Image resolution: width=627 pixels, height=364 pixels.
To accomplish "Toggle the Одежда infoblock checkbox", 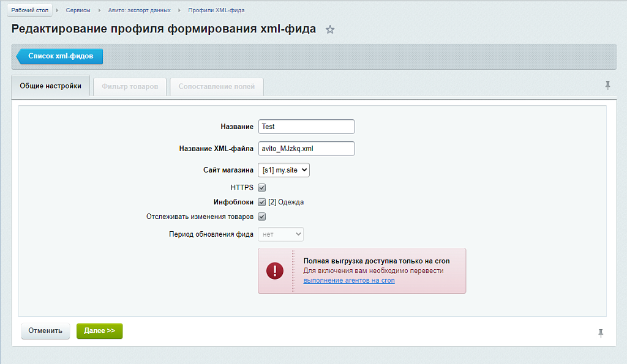I will (x=261, y=202).
